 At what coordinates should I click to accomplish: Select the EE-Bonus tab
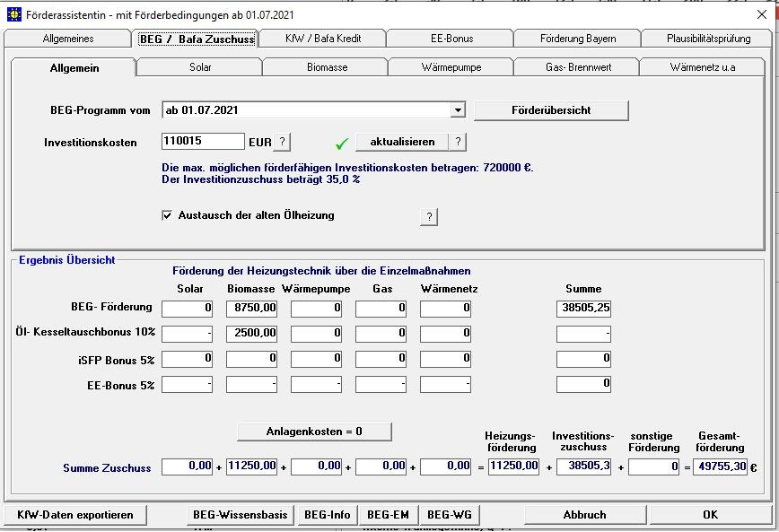pos(451,39)
